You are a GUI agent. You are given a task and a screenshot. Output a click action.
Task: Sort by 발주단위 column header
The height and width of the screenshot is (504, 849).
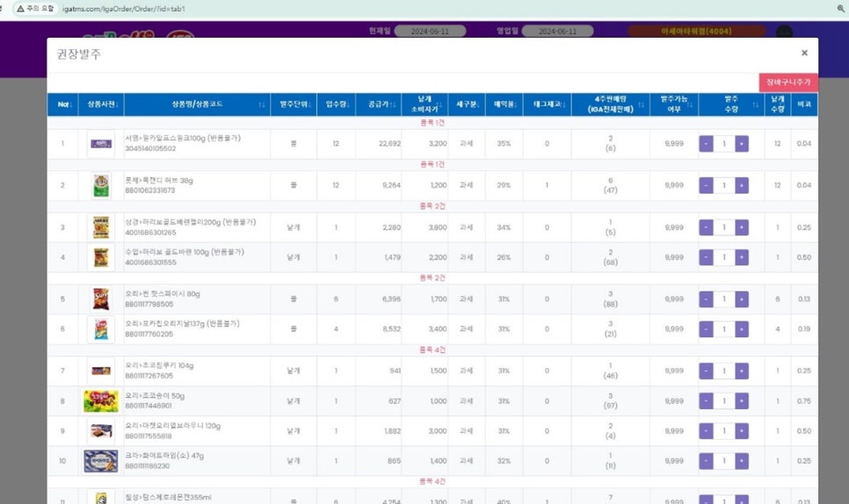click(x=294, y=104)
